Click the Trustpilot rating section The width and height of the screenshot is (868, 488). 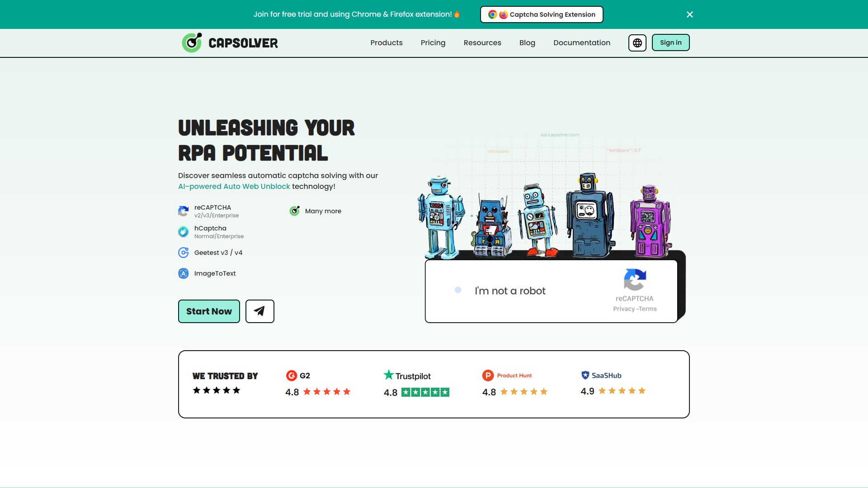[416, 385]
